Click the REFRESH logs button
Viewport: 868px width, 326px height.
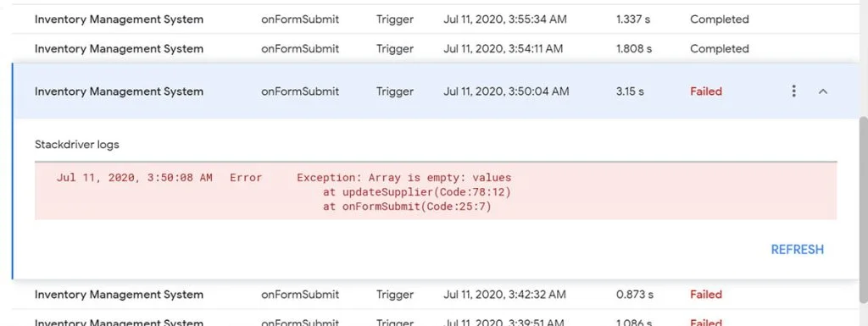797,249
